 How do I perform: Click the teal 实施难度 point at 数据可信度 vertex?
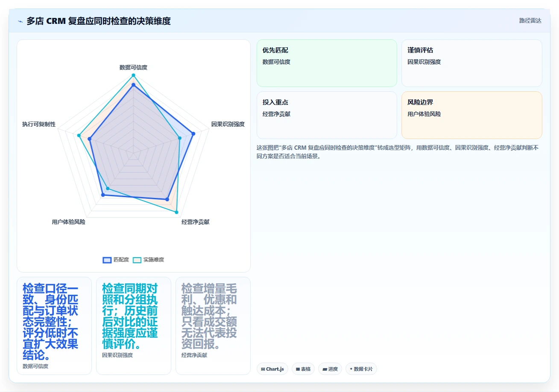tap(133, 75)
